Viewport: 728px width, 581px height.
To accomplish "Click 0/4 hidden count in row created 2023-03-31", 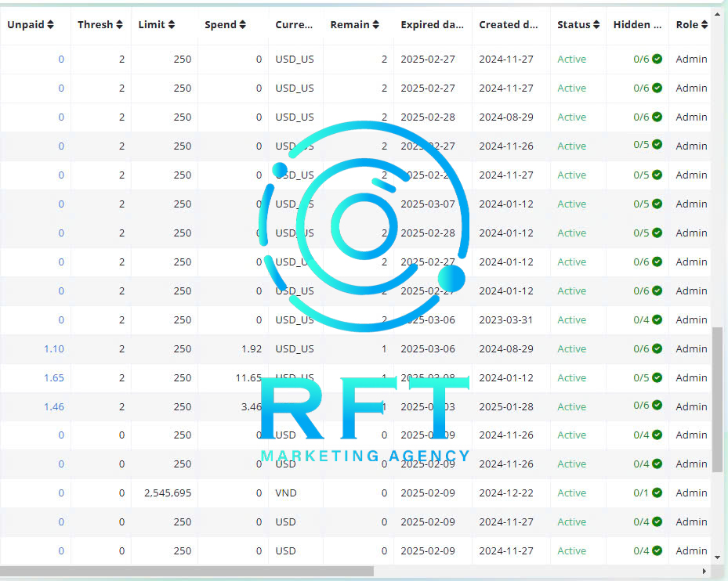I will 641,319.
